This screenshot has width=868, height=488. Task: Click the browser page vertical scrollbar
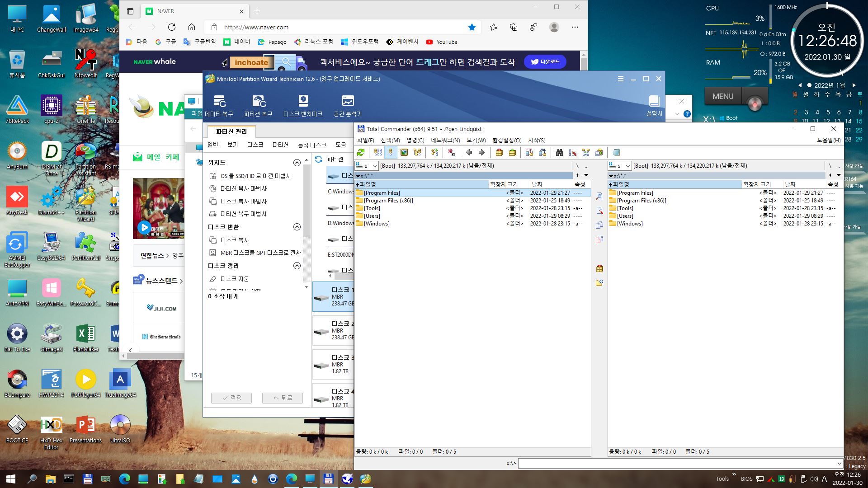tap(584, 63)
